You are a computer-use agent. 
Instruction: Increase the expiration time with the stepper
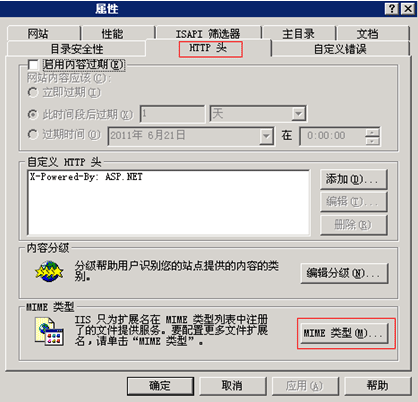372,132
